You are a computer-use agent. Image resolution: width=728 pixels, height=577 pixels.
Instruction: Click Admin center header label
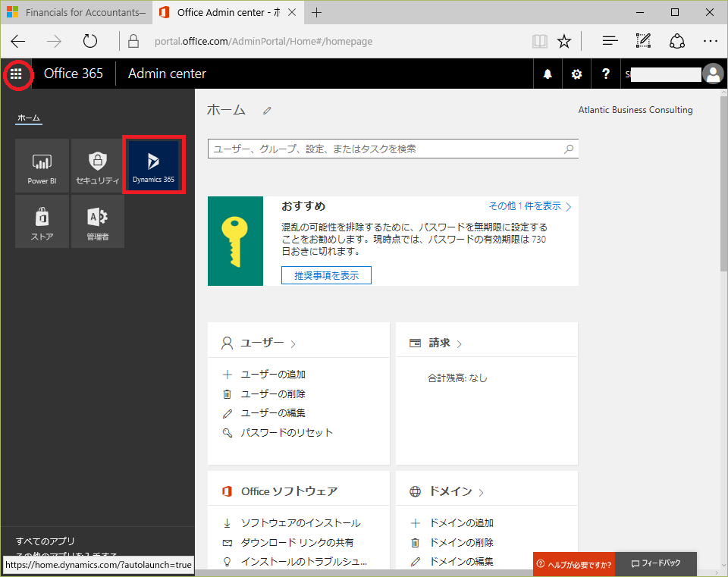(167, 74)
